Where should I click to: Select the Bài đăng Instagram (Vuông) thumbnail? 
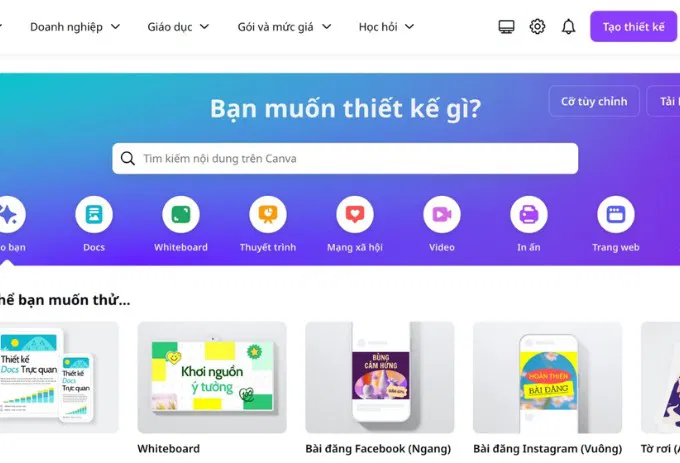coord(547,377)
